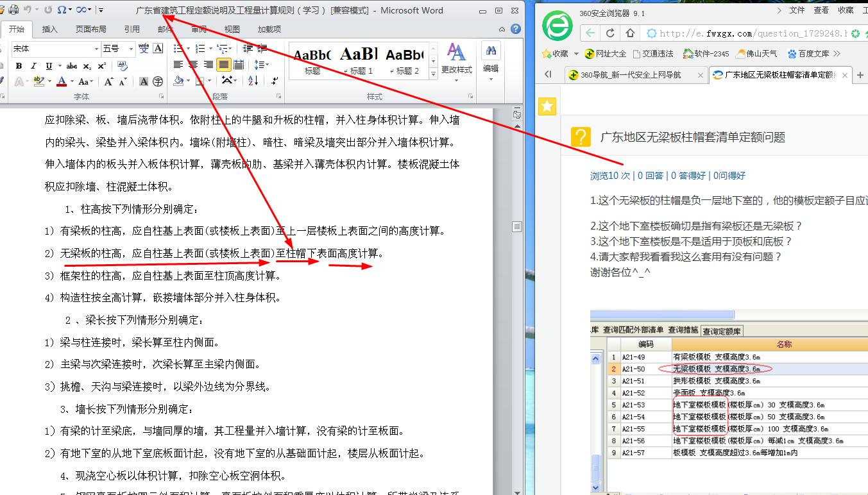Toggle strikethrough abc formatting
This screenshot has height=495, width=868.
tap(72, 66)
